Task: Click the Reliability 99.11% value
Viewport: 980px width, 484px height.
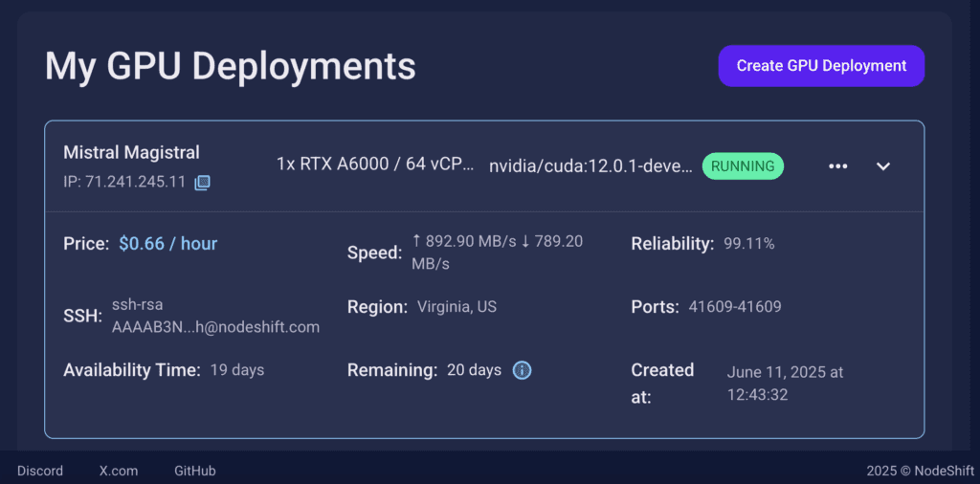Action: (748, 244)
